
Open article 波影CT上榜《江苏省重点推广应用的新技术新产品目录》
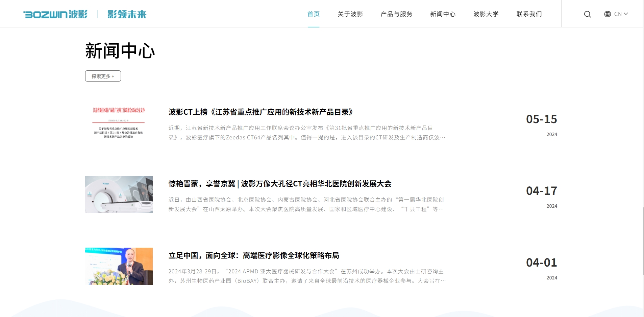(x=261, y=112)
